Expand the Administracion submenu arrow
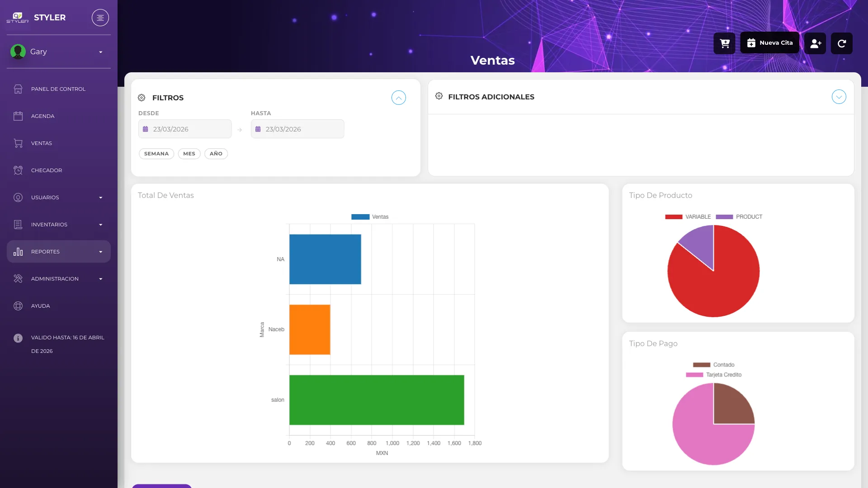 101,279
